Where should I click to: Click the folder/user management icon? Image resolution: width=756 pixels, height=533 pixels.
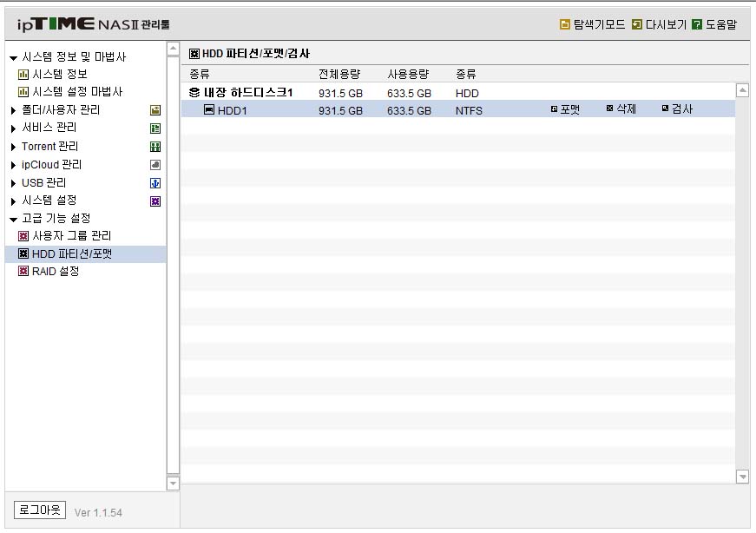pos(155,110)
